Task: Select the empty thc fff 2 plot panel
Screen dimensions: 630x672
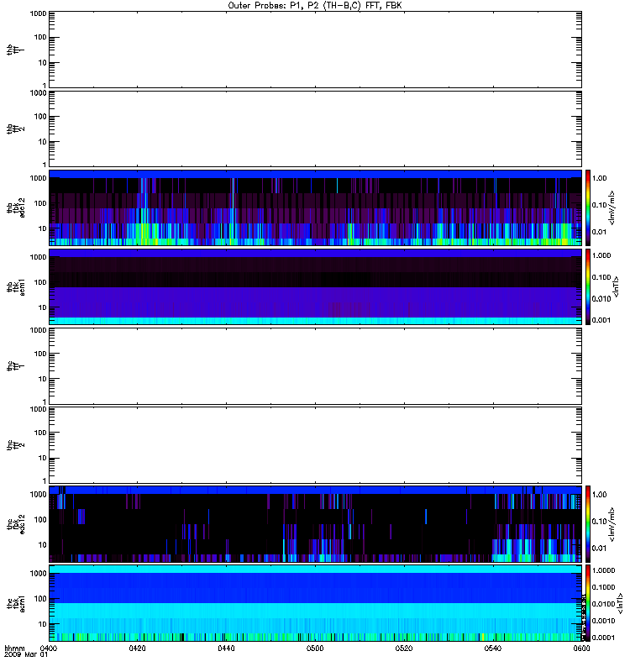Action: tap(315, 445)
